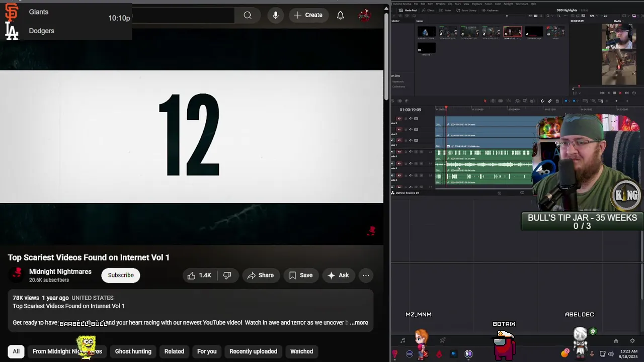Click the taskbar network icon
The width and height of the screenshot is (644, 362).
(602, 354)
